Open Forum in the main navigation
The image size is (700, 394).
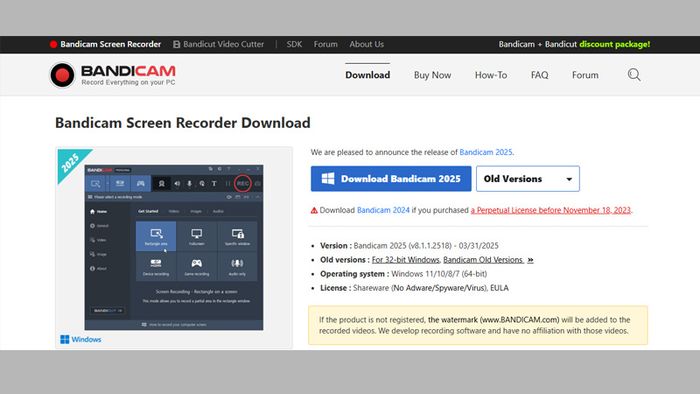tap(585, 75)
